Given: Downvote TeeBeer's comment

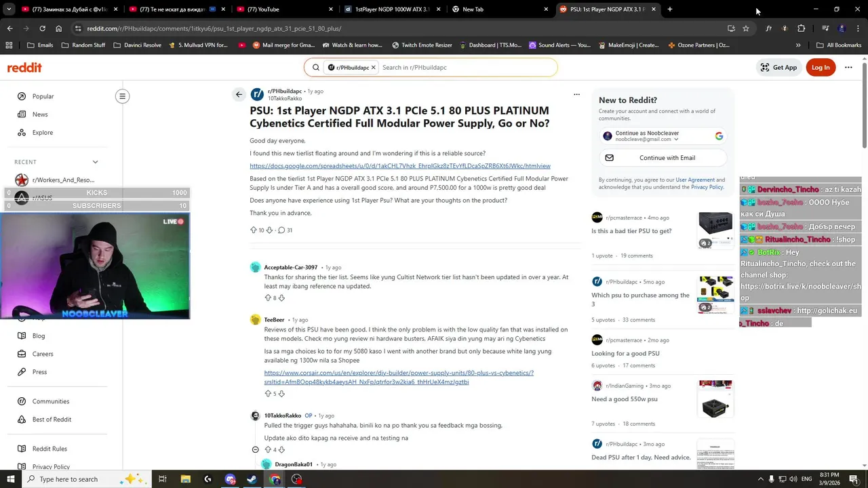Looking at the screenshot, I should click(281, 394).
